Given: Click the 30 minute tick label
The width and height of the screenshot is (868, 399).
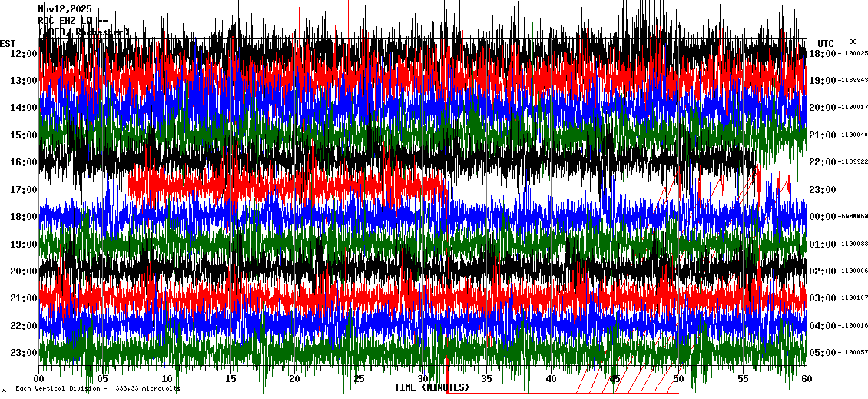Looking at the screenshot, I should point(423,379).
